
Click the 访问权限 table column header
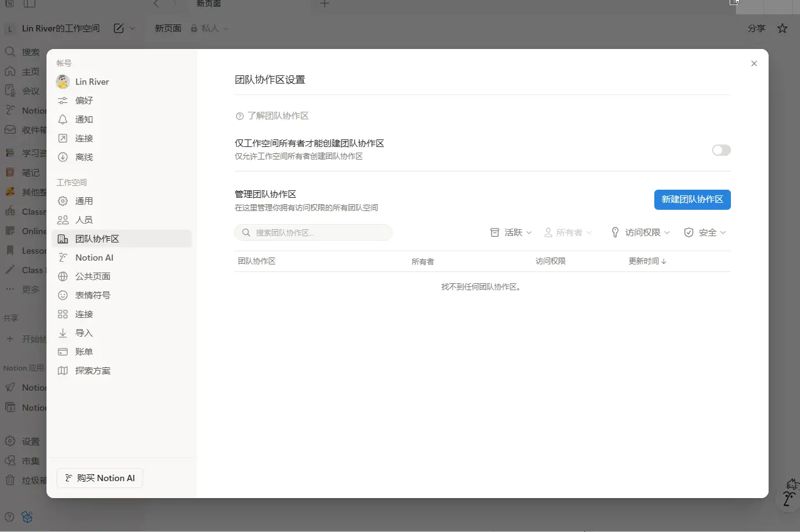551,261
